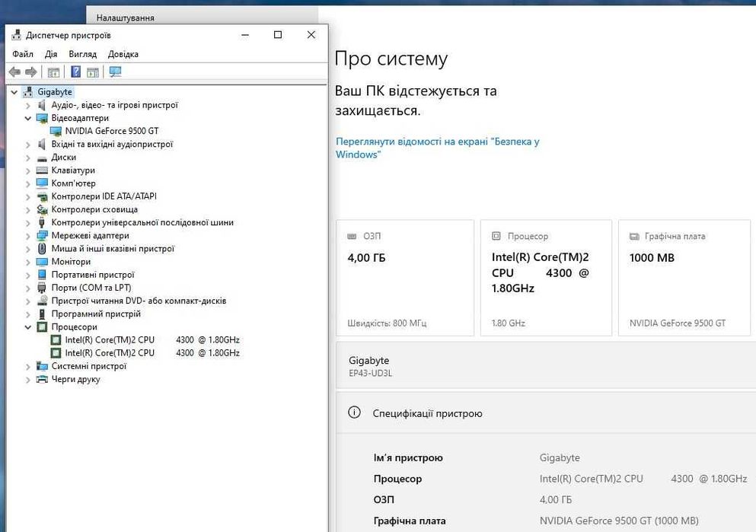Click the USB controllers plug icon
Image resolution: width=756 pixels, height=532 pixels.
(x=42, y=223)
